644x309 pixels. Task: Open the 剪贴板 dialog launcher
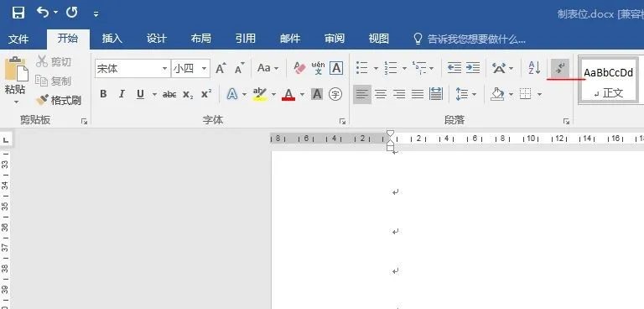(x=84, y=122)
